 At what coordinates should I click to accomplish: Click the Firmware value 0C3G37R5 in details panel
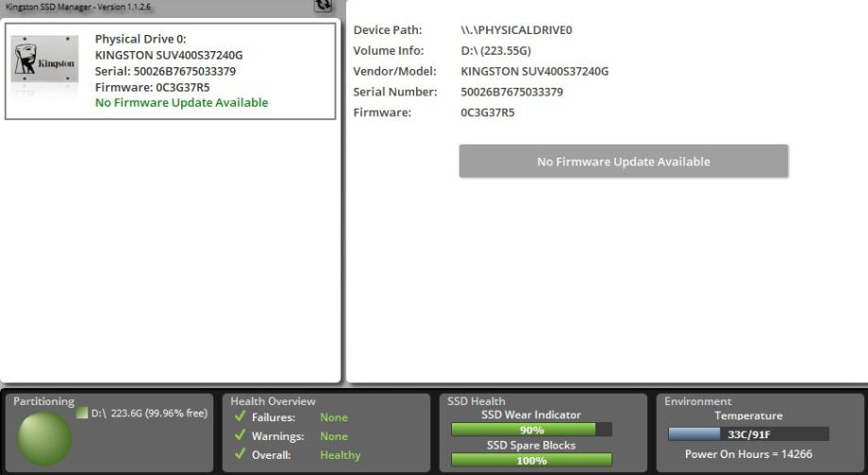[x=488, y=112]
